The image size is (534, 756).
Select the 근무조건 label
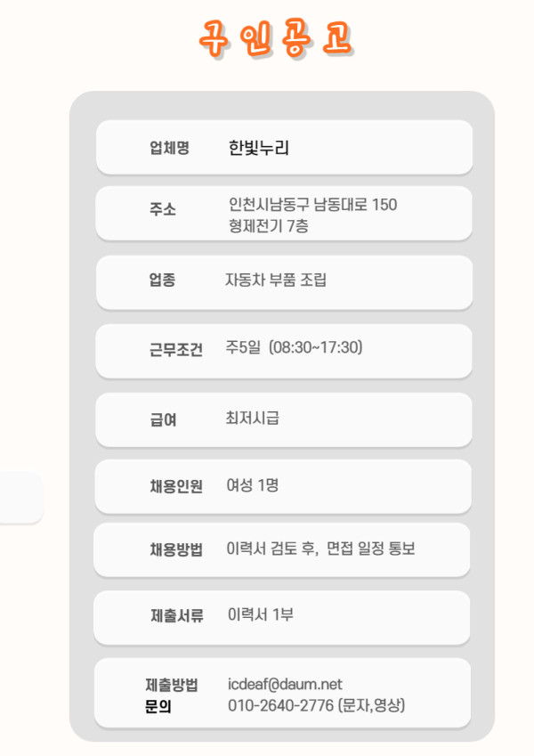[x=175, y=349]
